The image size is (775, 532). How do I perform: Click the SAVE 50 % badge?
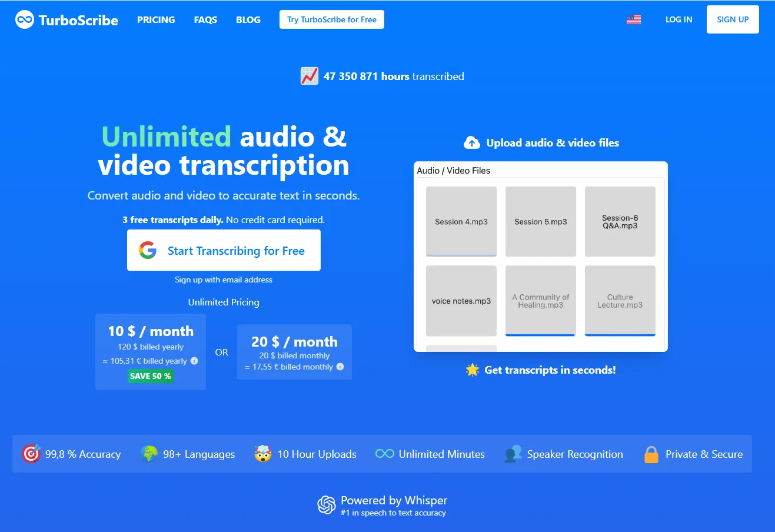(151, 376)
